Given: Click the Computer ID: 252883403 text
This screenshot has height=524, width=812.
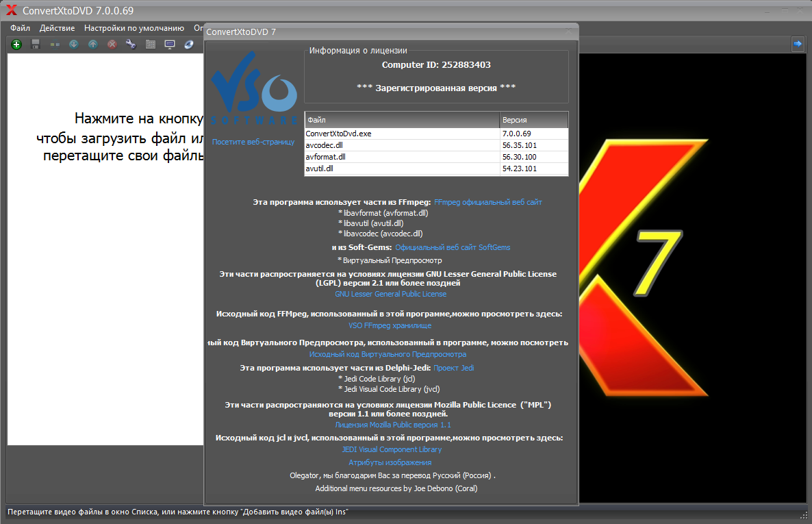Looking at the screenshot, I should 436,65.
